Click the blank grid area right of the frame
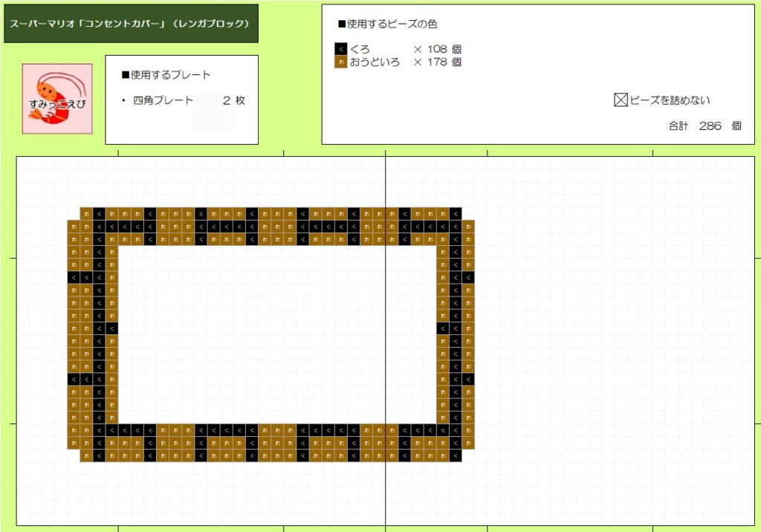The width and height of the screenshot is (761, 532). coord(609,334)
